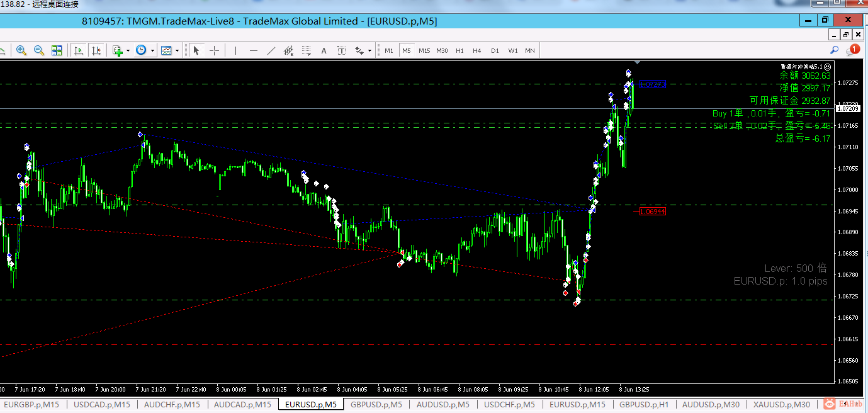Open the Periods clock icon
The height and width of the screenshot is (413, 868).
pos(141,50)
